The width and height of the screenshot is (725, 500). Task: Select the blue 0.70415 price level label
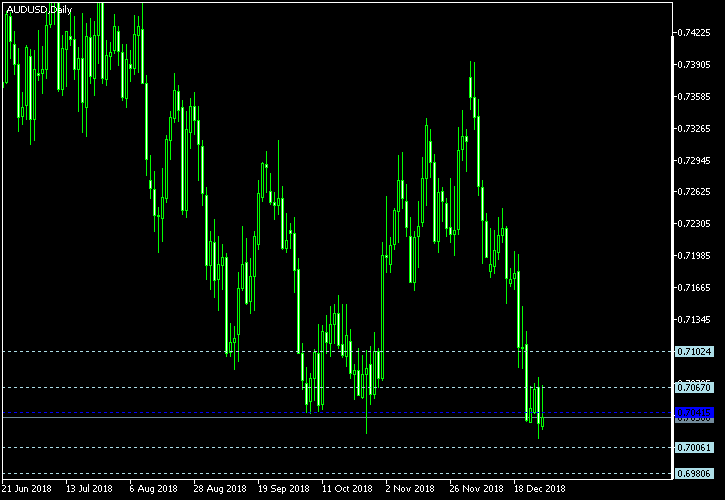tap(694, 412)
